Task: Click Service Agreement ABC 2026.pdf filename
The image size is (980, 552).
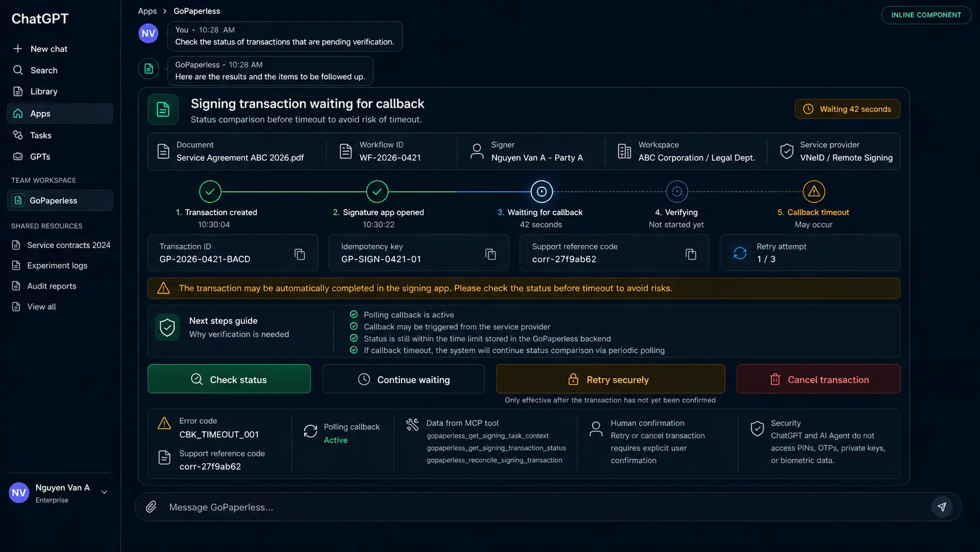Action: coord(240,158)
